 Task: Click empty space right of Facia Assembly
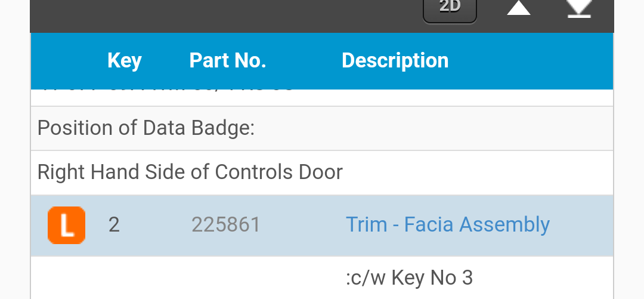coord(581,225)
